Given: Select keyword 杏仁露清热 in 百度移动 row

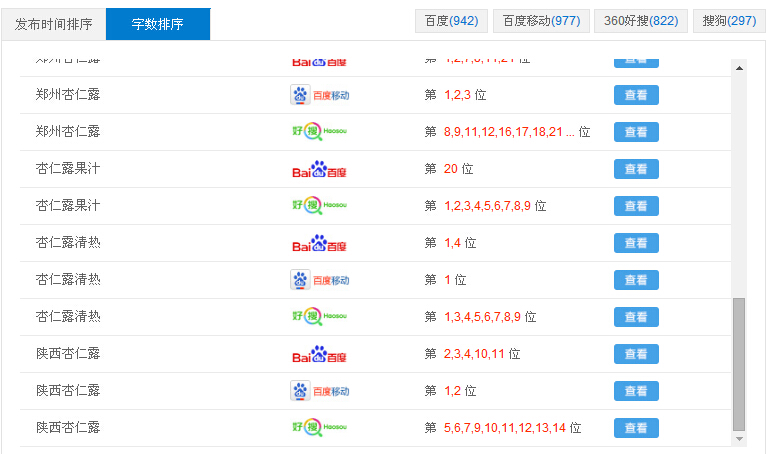Looking at the screenshot, I should (68, 280).
